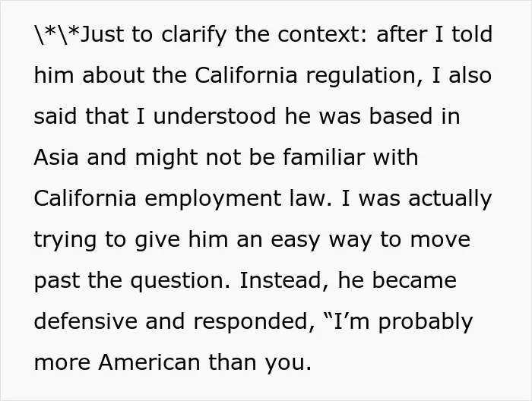Image resolution: width=532 pixels, height=401 pixels.
Task: Click the word "familiar" in fourth line
Action: point(324,157)
